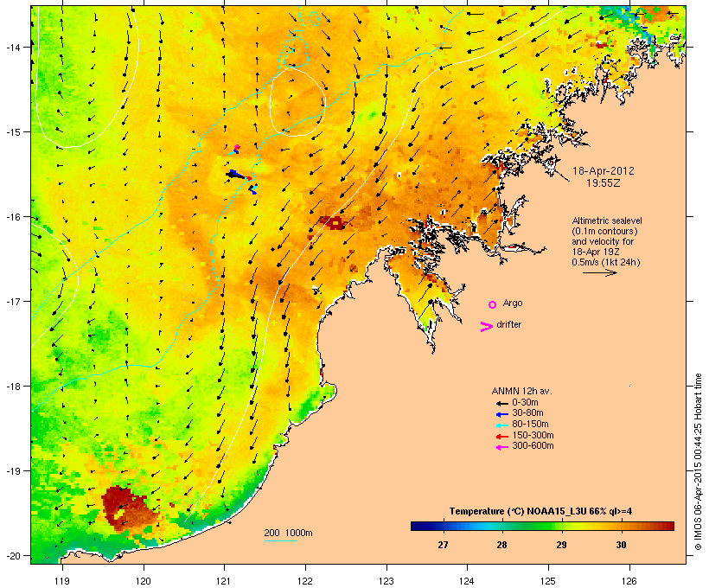Image resolution: width=709 pixels, height=588 pixels.
Task: Click latitude axis label -18
Action: 13,387
